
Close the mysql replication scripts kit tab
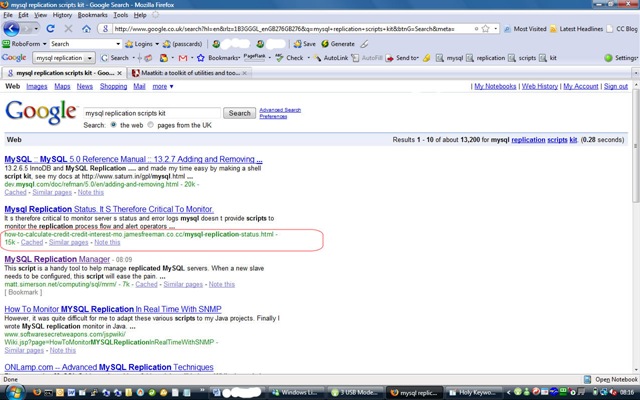[119, 73]
